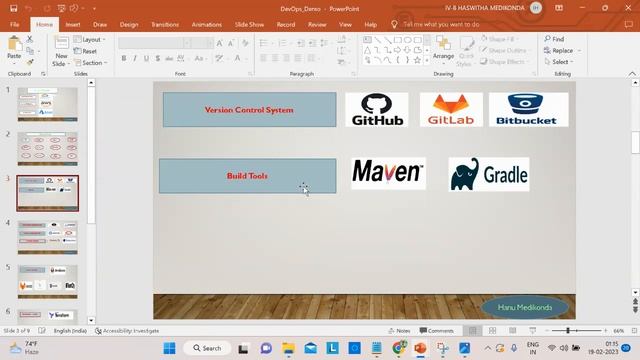Click Fit slide to current window icon
The image size is (640, 360).
(x=634, y=331)
